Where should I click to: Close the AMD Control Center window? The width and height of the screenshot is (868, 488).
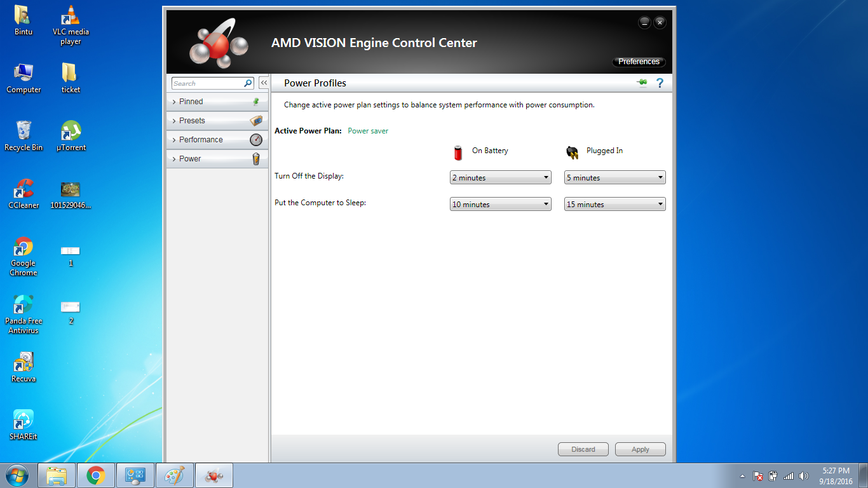[660, 22]
